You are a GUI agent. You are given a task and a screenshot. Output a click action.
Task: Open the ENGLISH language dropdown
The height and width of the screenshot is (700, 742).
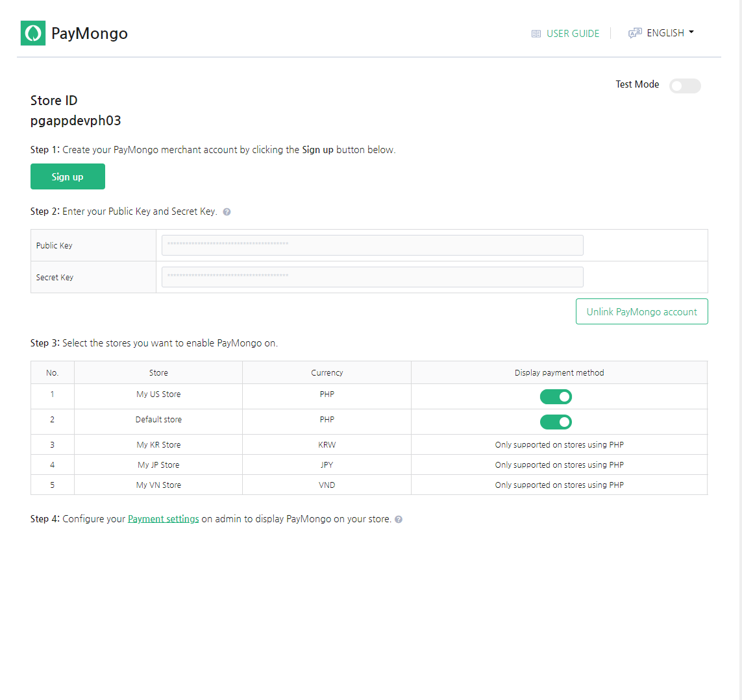[x=665, y=33]
